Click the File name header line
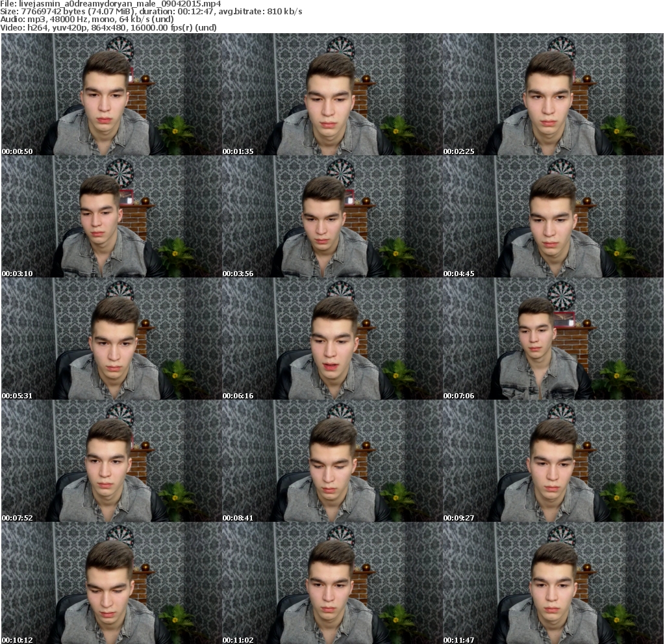The height and width of the screenshot is (644, 665). (x=110, y=4)
